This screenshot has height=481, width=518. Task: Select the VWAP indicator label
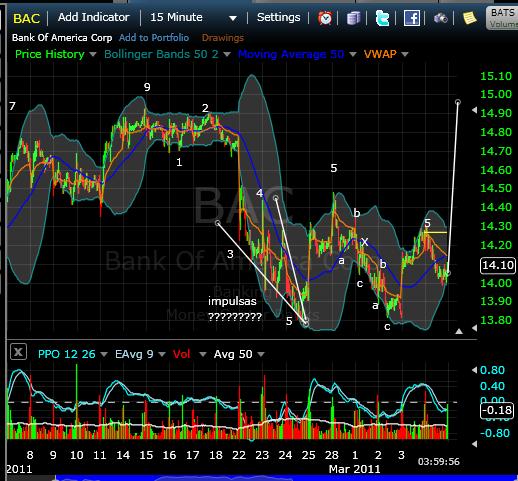click(380, 54)
